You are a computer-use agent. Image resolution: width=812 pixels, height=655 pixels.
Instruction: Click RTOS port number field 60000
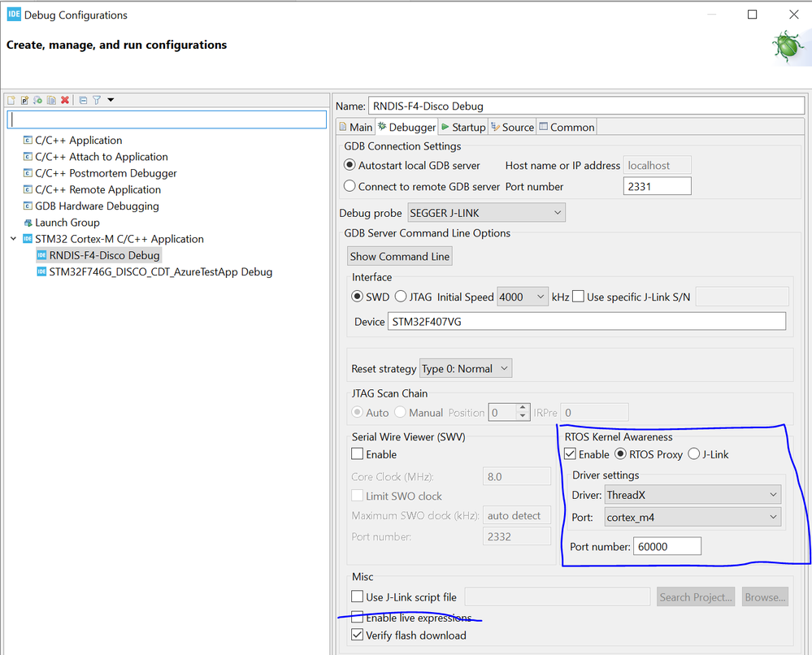[667, 547]
